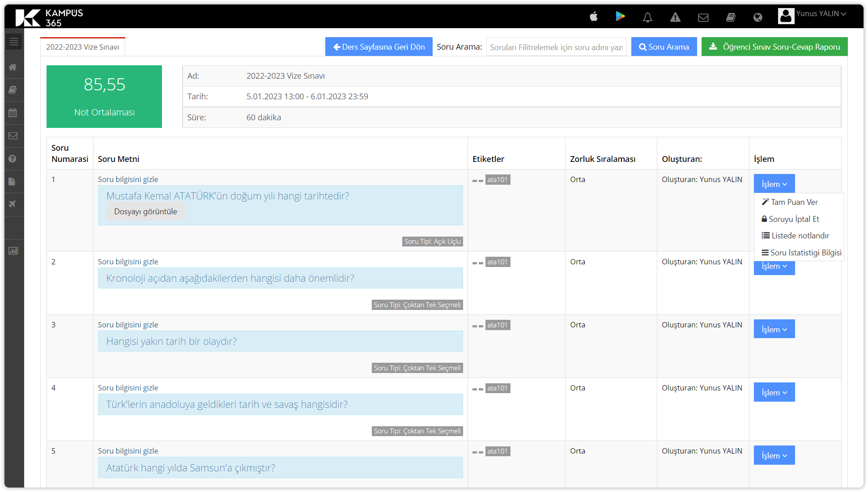Hide question 3 info via Soru bilgisini gizle

click(128, 325)
